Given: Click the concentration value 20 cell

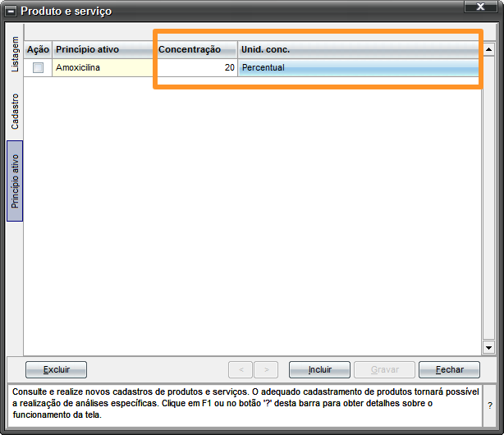Looking at the screenshot, I should [x=196, y=67].
